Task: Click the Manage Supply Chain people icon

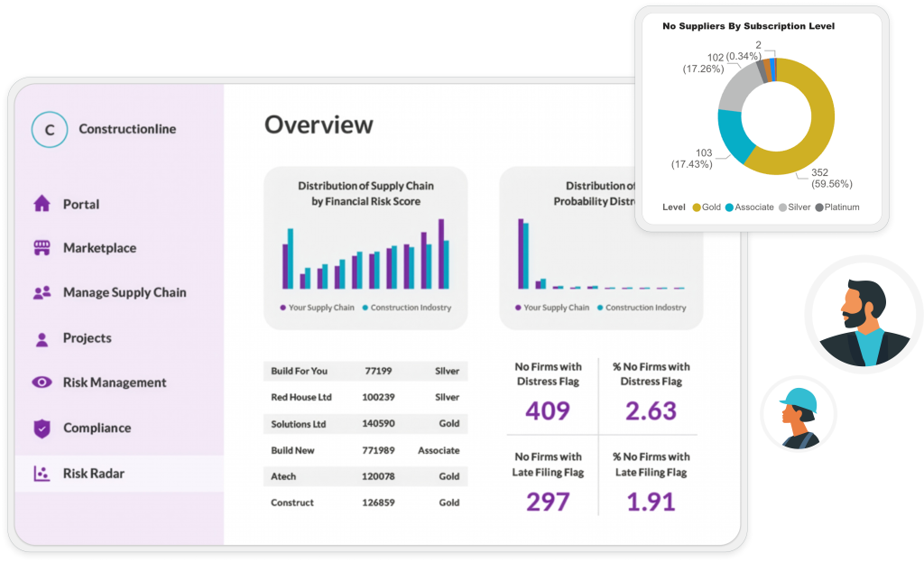Action: [x=42, y=292]
